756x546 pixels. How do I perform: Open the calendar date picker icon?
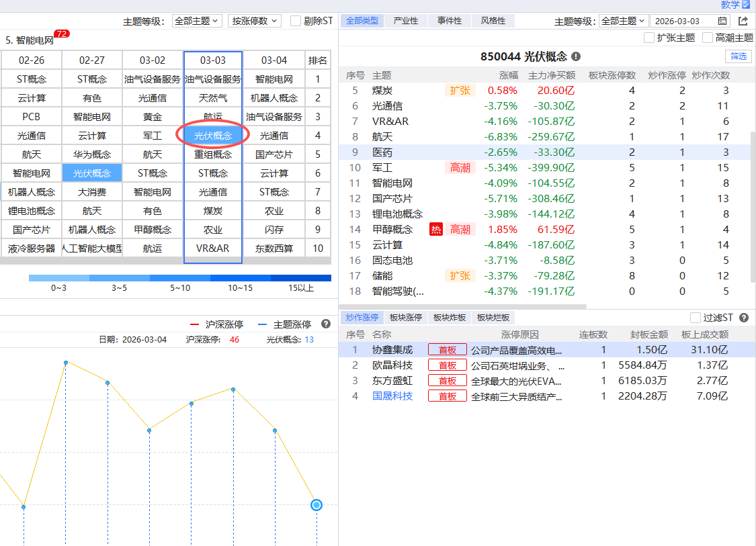click(x=722, y=21)
